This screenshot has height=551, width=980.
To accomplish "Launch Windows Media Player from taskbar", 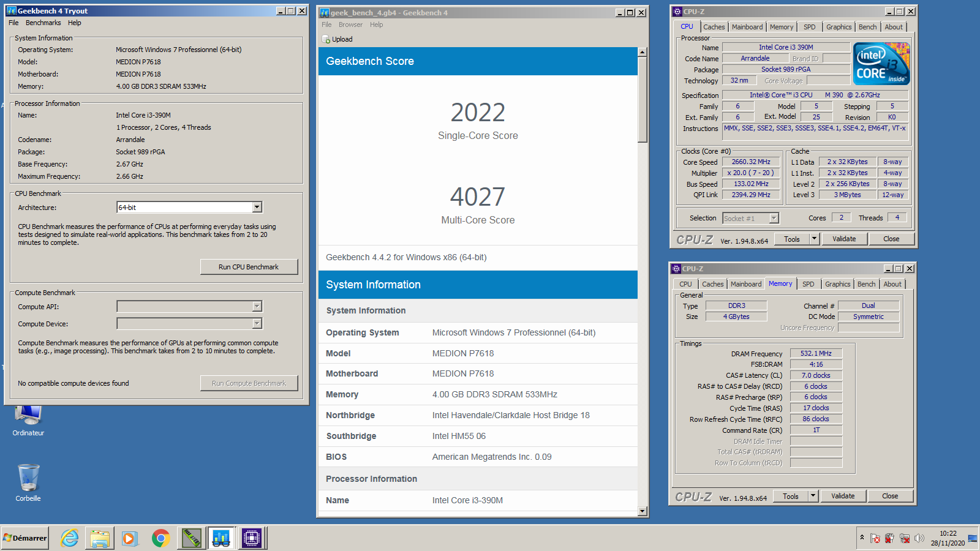I will coord(130,538).
